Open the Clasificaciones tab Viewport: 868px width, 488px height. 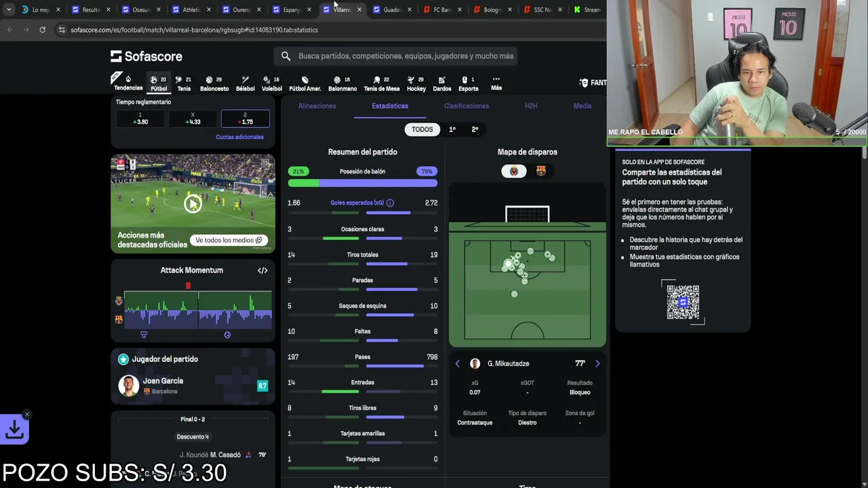coord(467,106)
